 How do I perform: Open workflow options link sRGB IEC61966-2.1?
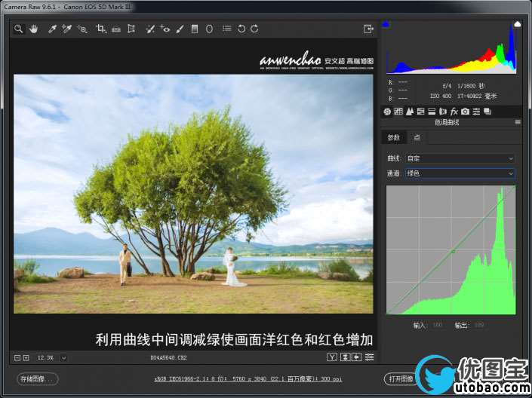pyautogui.click(x=248, y=379)
